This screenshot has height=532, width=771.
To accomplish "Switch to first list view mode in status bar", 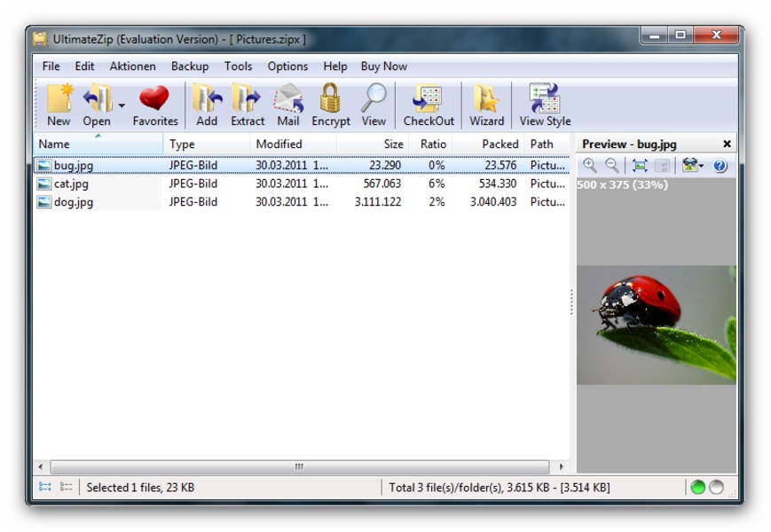I will (45, 488).
